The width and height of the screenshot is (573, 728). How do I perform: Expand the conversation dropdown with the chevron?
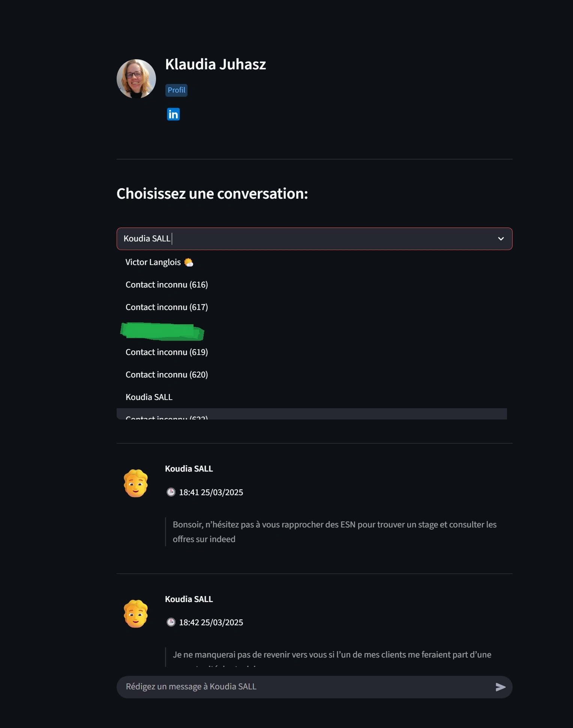500,239
